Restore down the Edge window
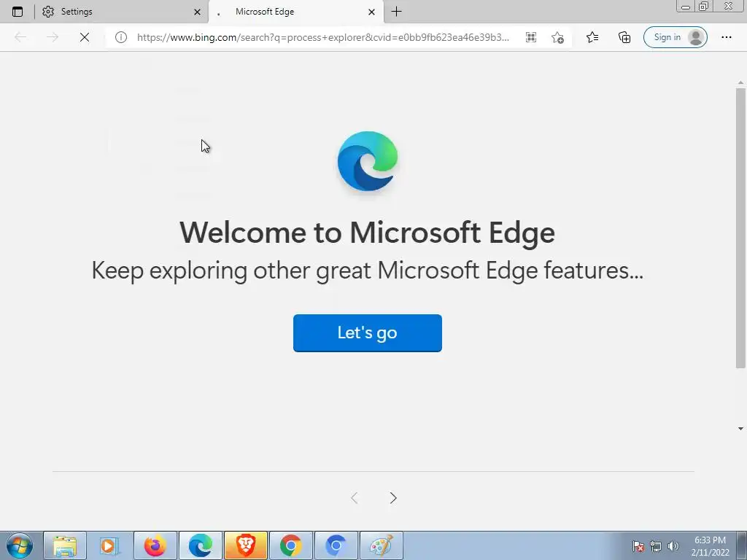 [703, 6]
